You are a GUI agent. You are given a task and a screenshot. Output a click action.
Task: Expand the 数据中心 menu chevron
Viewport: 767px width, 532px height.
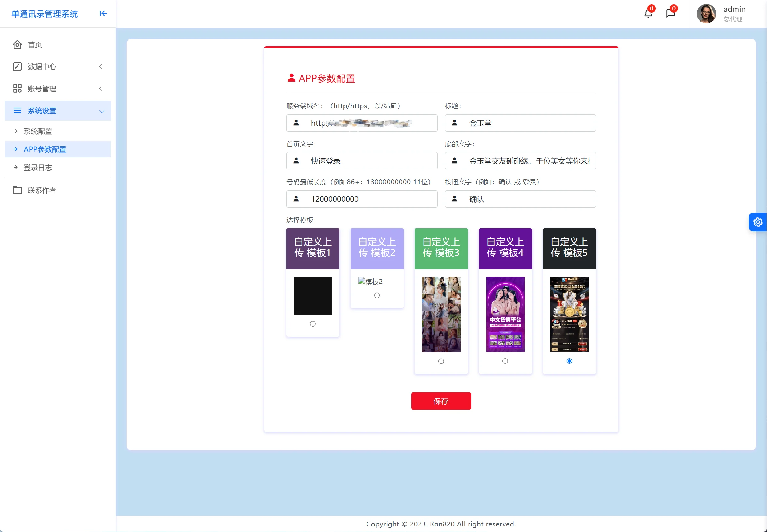coord(101,67)
